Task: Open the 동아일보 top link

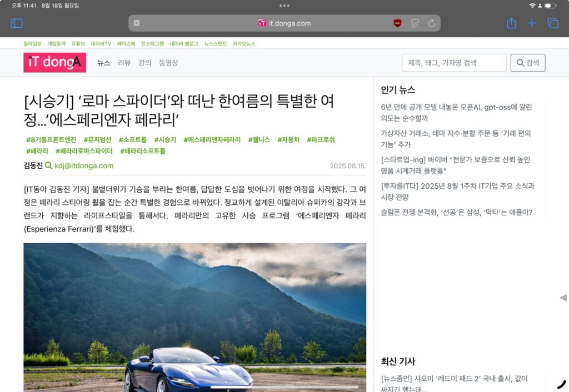Action: [x=33, y=43]
